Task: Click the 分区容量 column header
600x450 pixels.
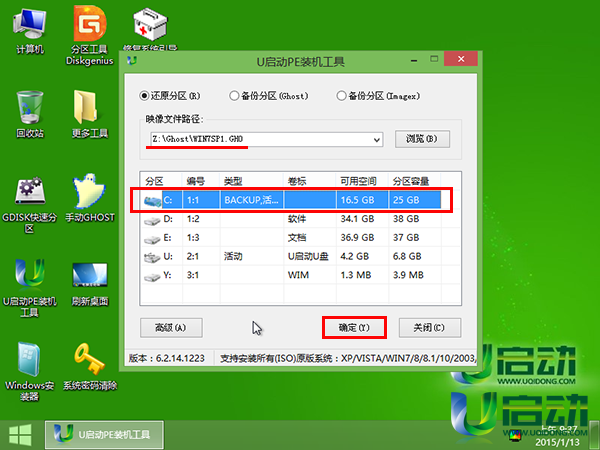Action: (414, 181)
